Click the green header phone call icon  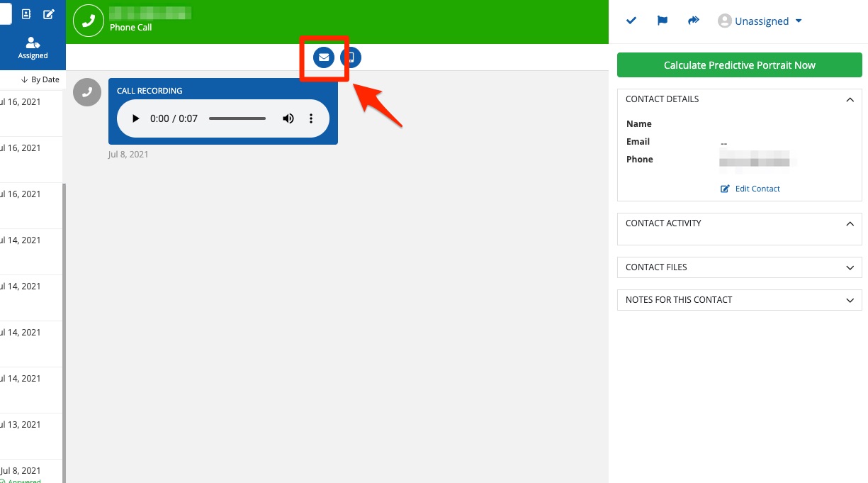89,21
